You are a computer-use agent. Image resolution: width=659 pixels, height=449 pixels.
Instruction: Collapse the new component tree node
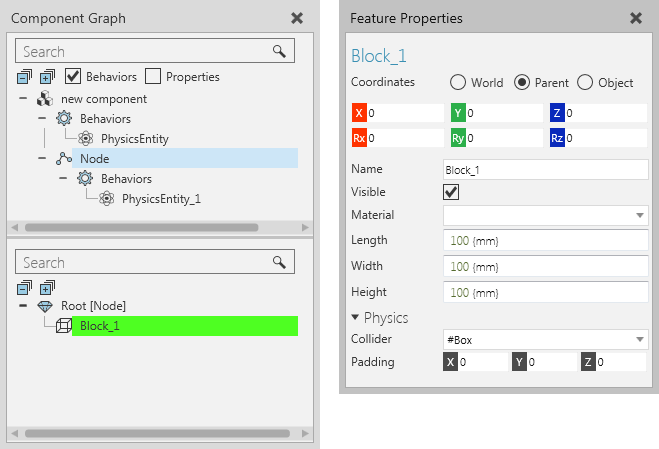point(23,99)
